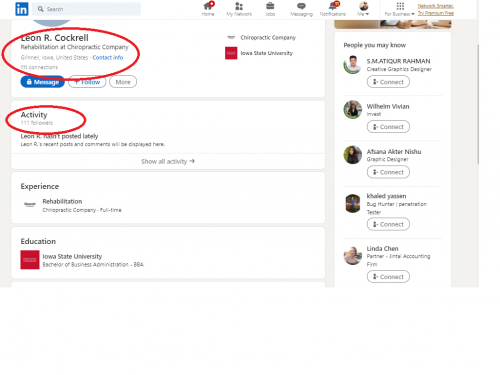Screen dimensions: 500x375
Task: Connect with Wilhelm Vivian
Action: coord(388,127)
